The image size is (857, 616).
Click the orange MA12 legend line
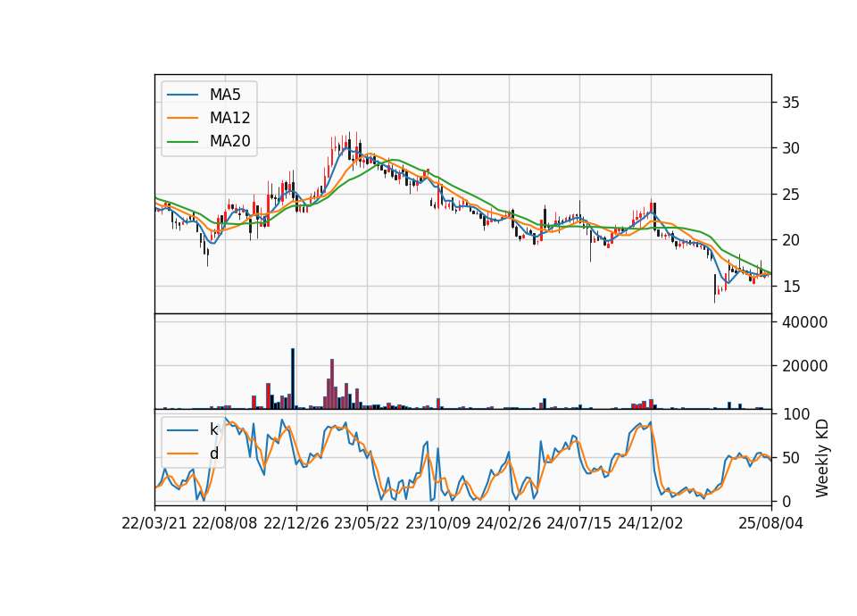click(182, 118)
